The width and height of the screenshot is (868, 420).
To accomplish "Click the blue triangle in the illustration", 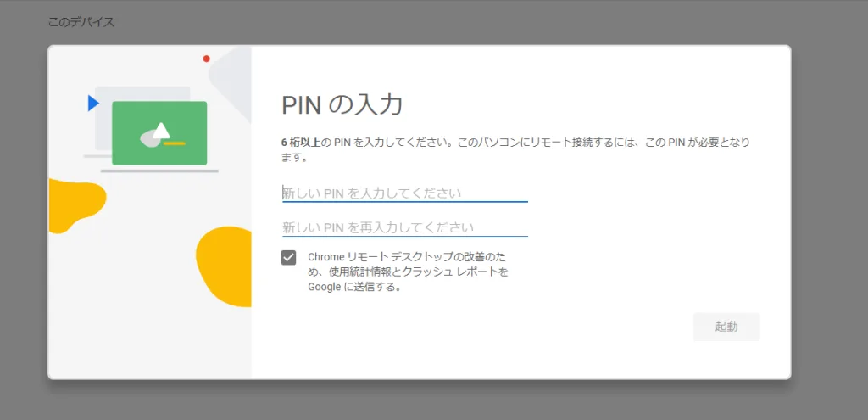I will (92, 103).
